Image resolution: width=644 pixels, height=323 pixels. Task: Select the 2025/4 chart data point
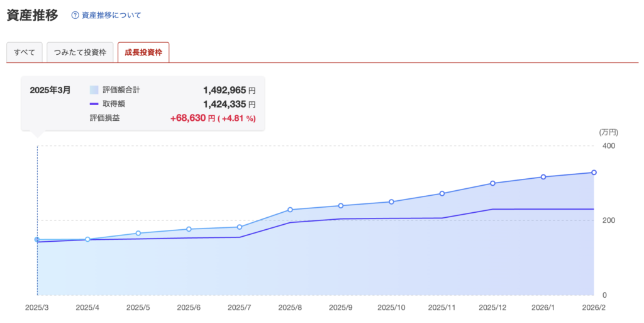[87, 239]
